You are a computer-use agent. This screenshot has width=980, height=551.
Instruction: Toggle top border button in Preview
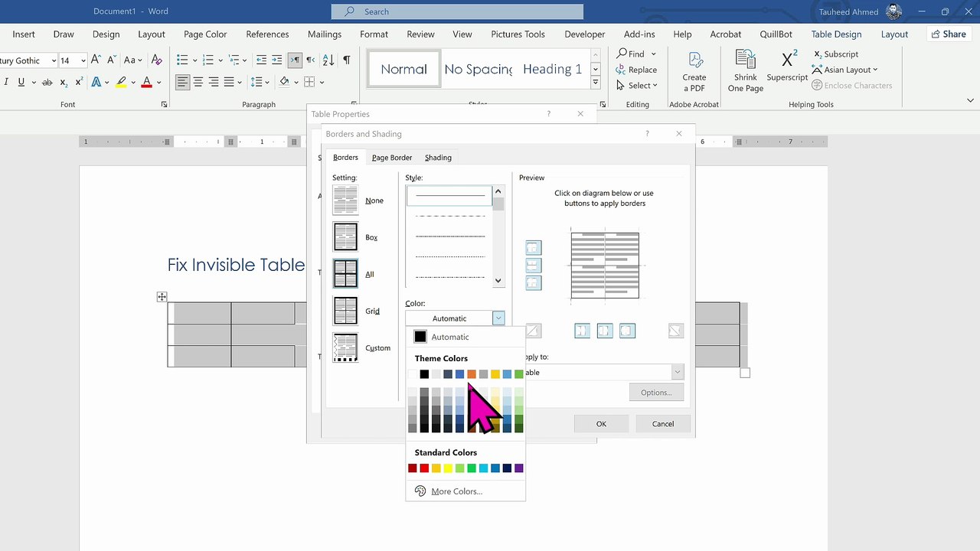coord(534,248)
